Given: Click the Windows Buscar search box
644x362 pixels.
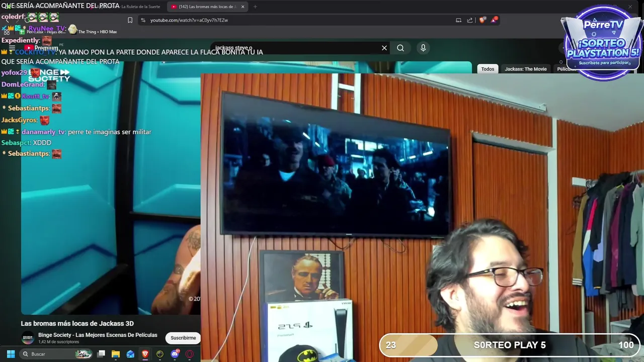Looking at the screenshot, I should [x=56, y=354].
